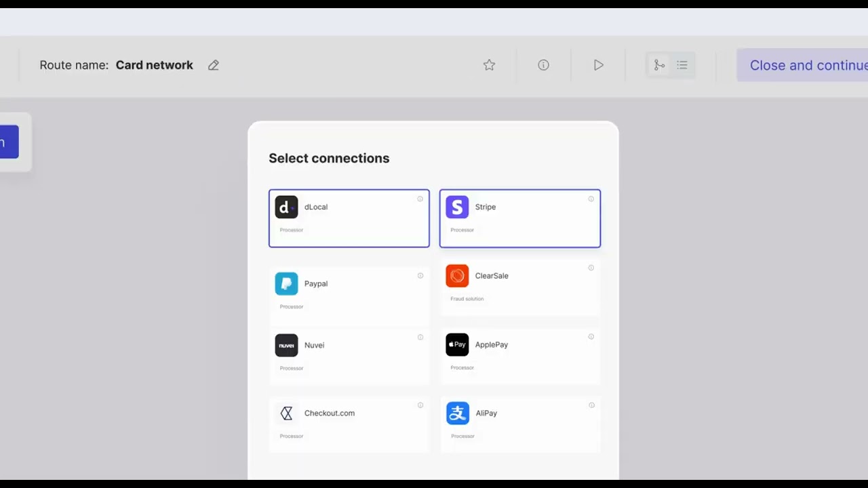The height and width of the screenshot is (488, 868).
Task: Click Processor label under Stripe
Action: (462, 230)
